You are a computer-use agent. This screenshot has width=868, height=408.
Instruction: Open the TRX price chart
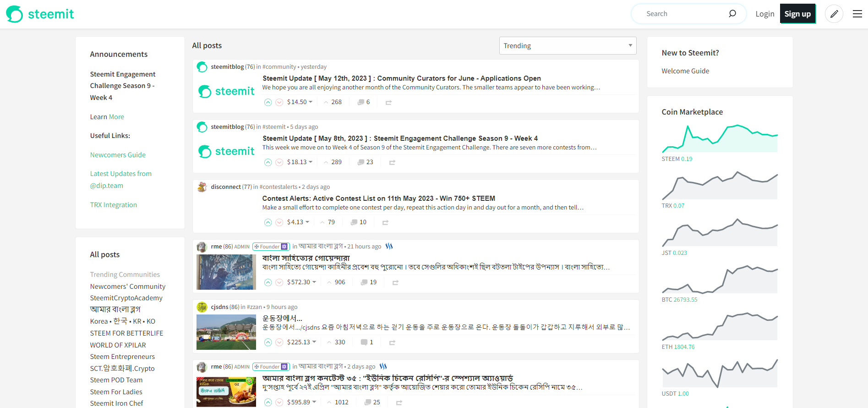[x=720, y=185]
